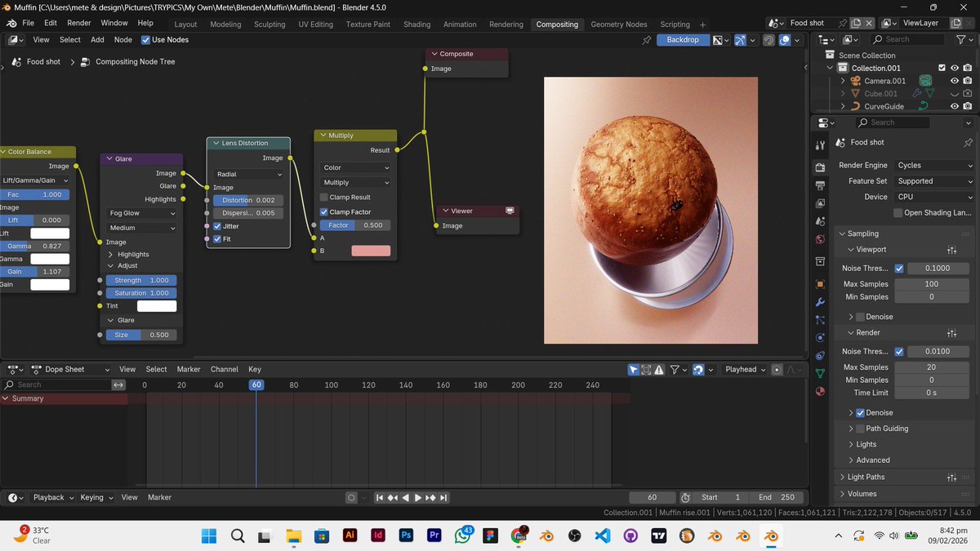Image resolution: width=980 pixels, height=551 pixels.
Task: Play the animation in reverse
Action: pos(406,497)
